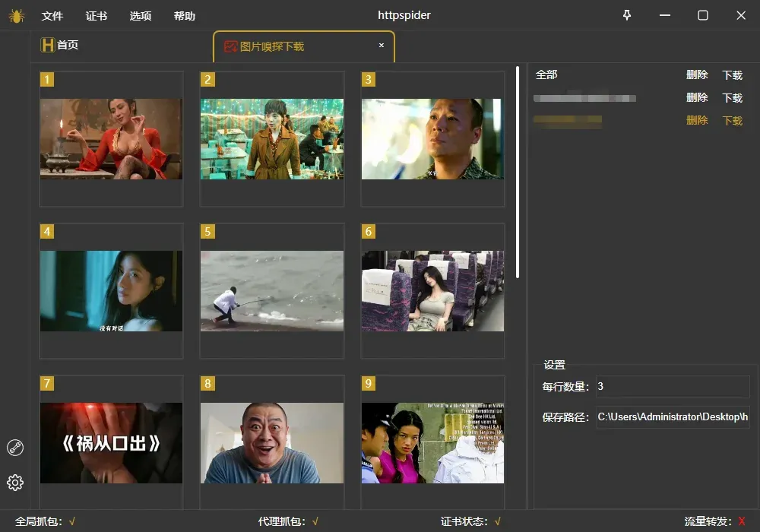Delete all items in 全部 row
The height and width of the screenshot is (532, 760).
pyautogui.click(x=697, y=74)
